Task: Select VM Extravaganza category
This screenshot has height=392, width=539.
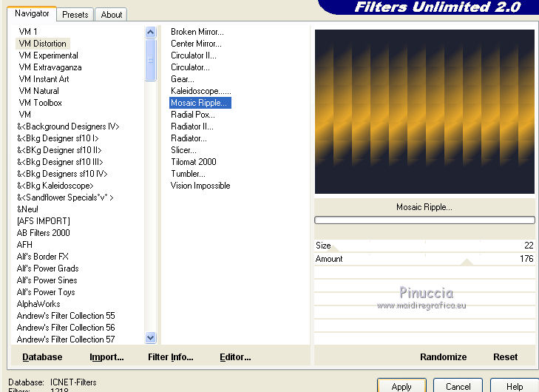Action: [50, 67]
